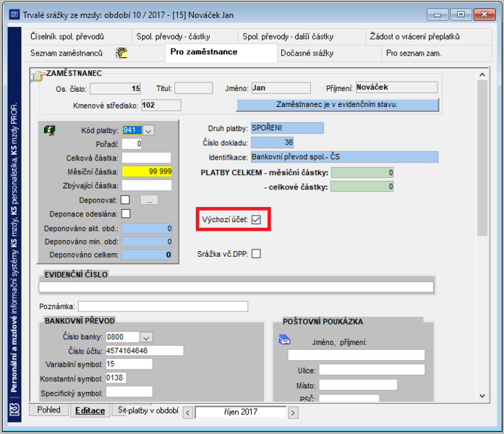
Task: Click the Pohled button
Action: (x=49, y=410)
